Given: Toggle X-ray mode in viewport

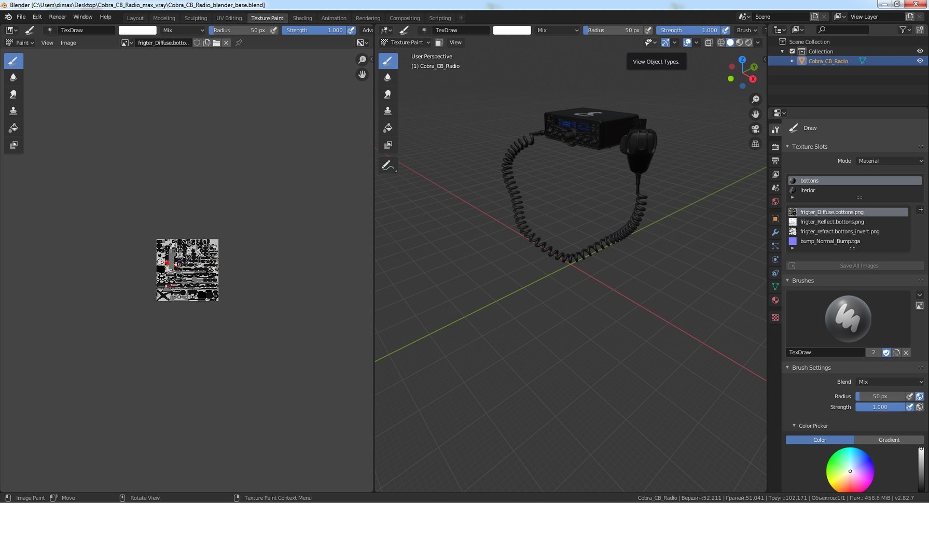Looking at the screenshot, I should [709, 43].
